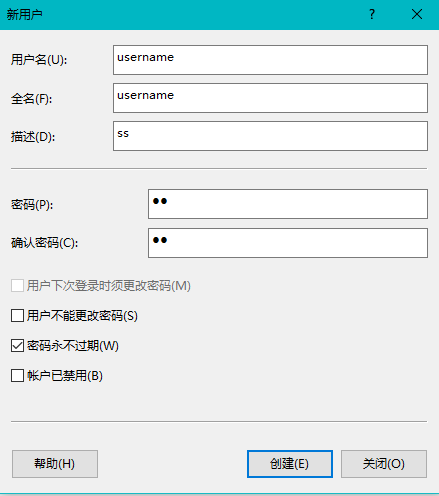Uncheck the 密码永不过期(W) checkbox

pos(17,346)
